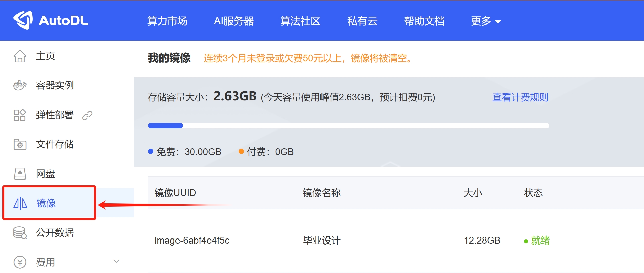
Task: Click the 费用 yen coin icon
Action: (20, 262)
